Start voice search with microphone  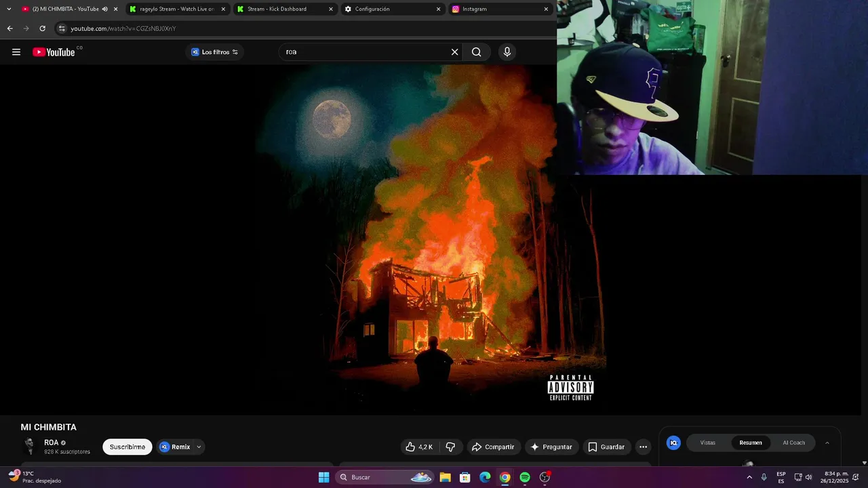pos(507,52)
